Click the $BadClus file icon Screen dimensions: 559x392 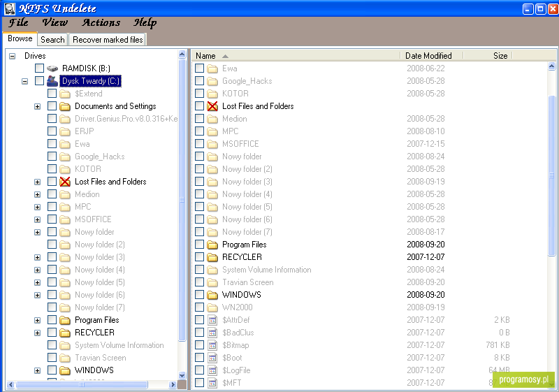212,333
